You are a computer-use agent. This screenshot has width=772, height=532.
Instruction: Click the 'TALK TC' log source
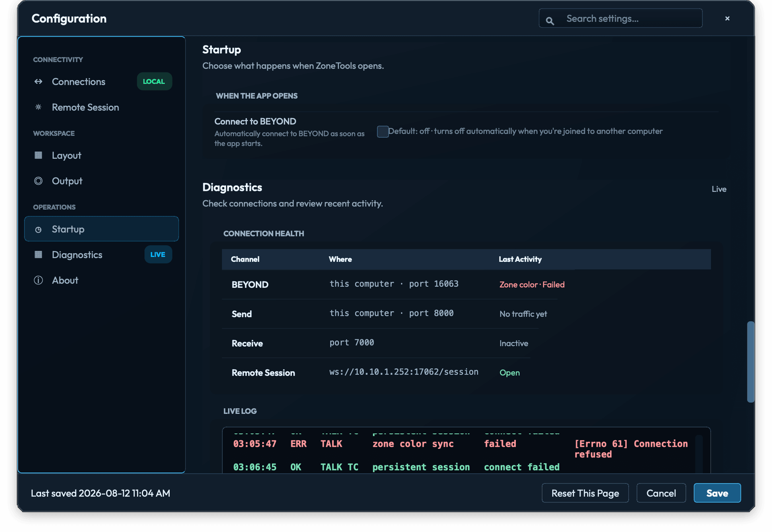[x=339, y=467]
